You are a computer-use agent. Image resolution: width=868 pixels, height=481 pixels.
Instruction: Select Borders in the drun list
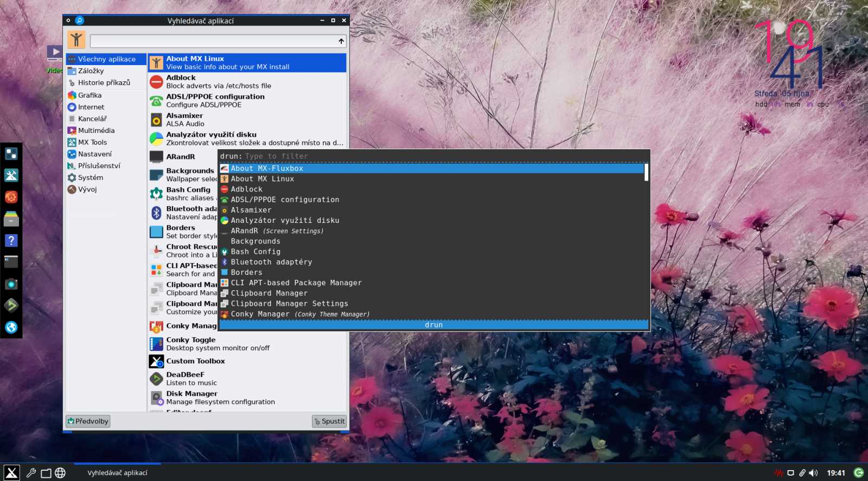[432, 272]
